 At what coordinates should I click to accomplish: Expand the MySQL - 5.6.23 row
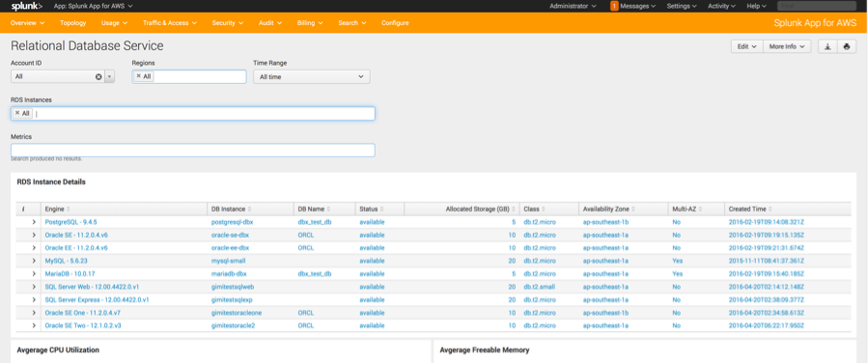34,261
